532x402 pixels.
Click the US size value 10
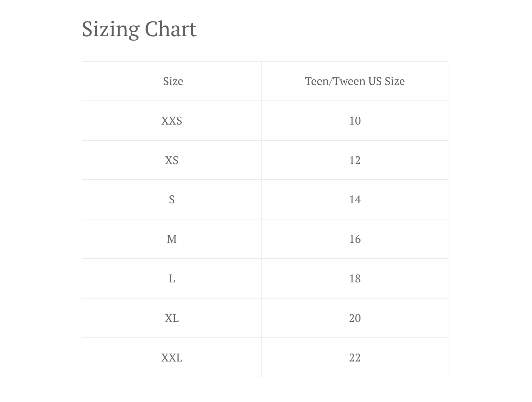tap(355, 121)
